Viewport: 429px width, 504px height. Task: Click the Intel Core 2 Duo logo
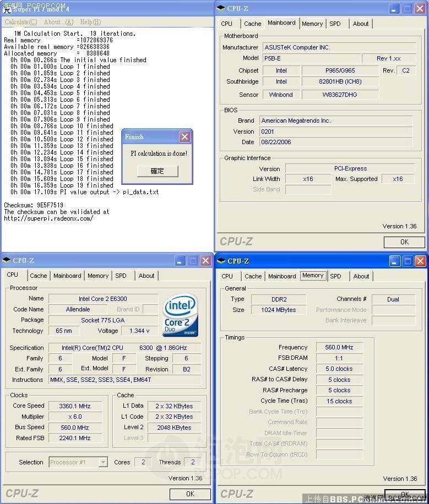click(180, 316)
